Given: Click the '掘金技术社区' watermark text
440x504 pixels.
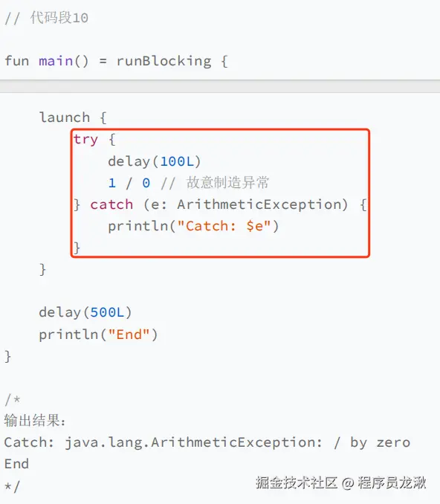Looking at the screenshot, I should 297,482.
